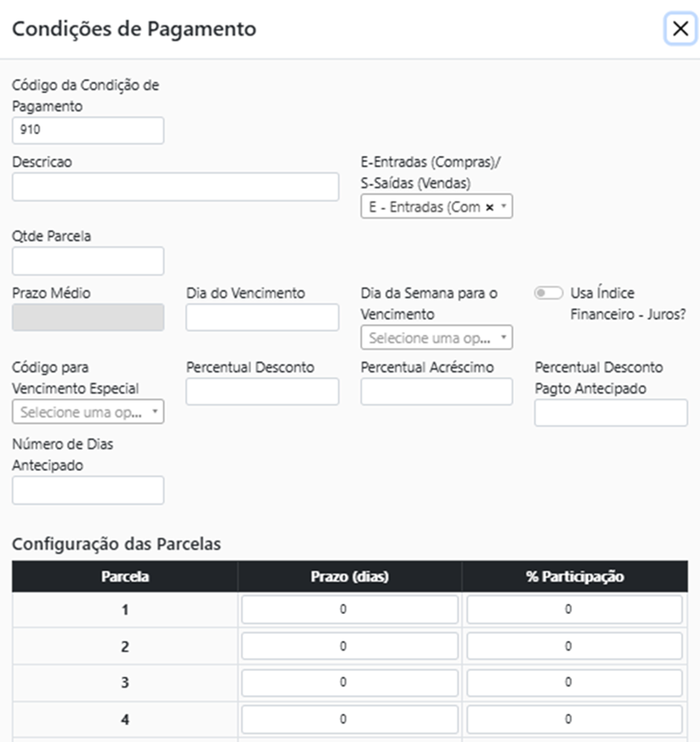Click Prazo (dias) field for parcela 1
Image resolution: width=700 pixels, height=742 pixels.
pos(349,610)
